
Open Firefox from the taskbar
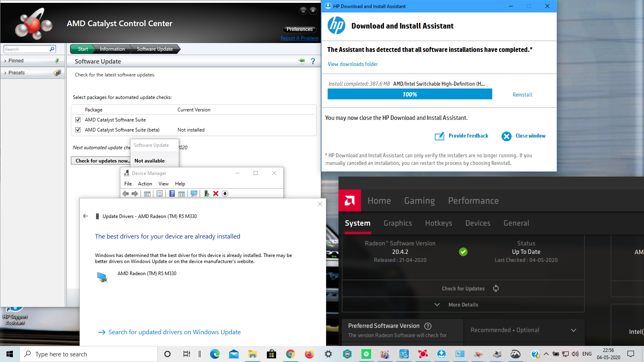pos(309,354)
